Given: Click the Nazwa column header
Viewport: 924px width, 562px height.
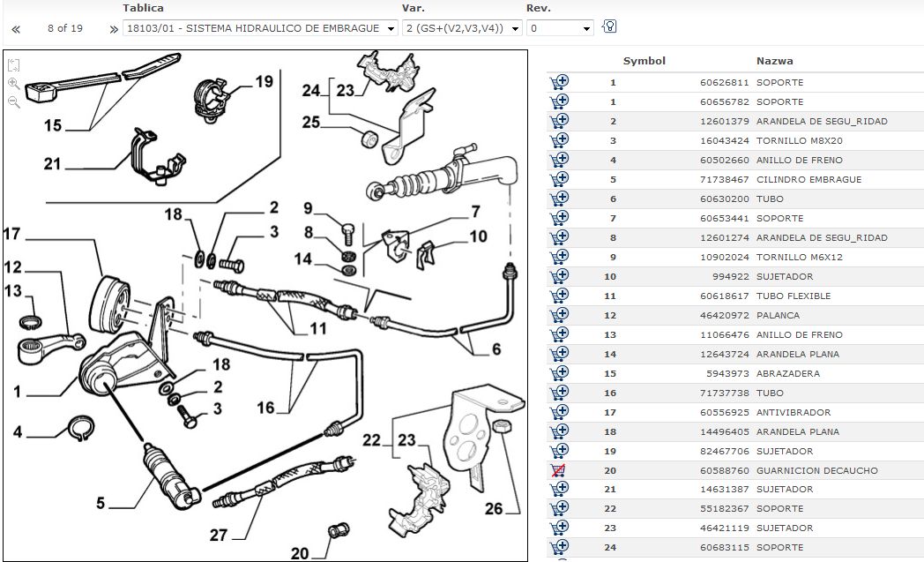Looking at the screenshot, I should pos(774,61).
